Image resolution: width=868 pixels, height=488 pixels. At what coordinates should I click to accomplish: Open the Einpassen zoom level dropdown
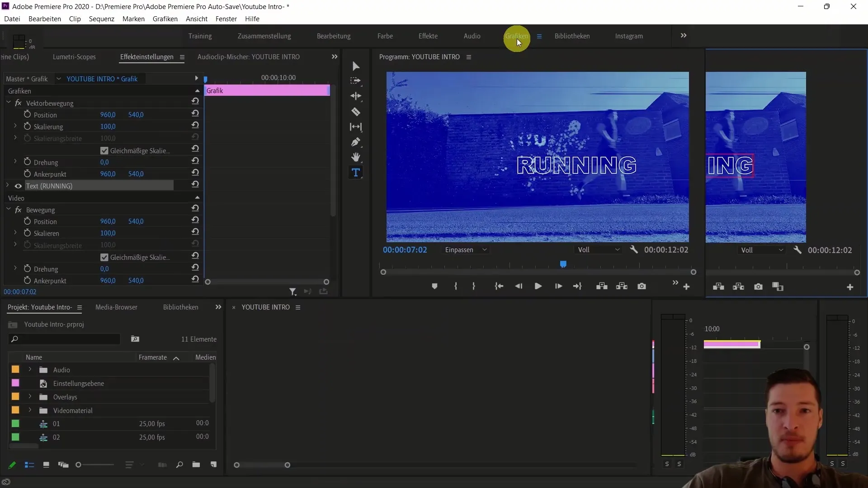point(466,250)
